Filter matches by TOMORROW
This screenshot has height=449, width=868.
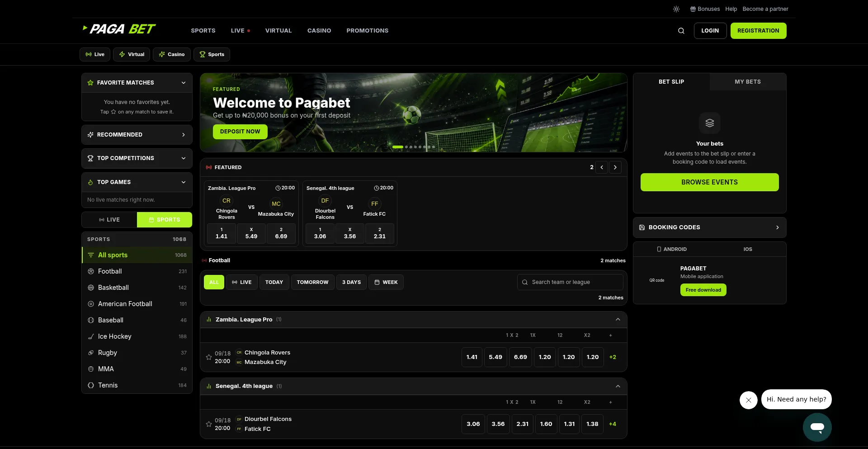click(x=313, y=282)
